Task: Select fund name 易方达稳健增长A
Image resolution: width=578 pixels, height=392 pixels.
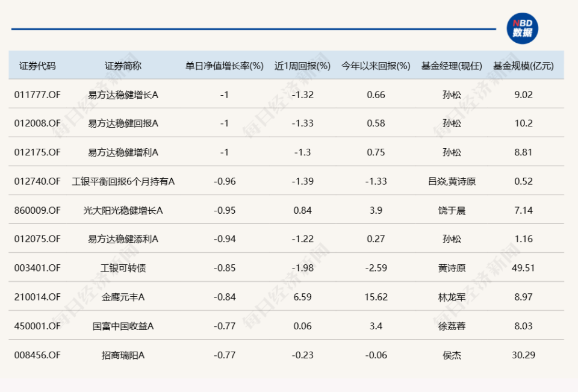Action: [123, 95]
